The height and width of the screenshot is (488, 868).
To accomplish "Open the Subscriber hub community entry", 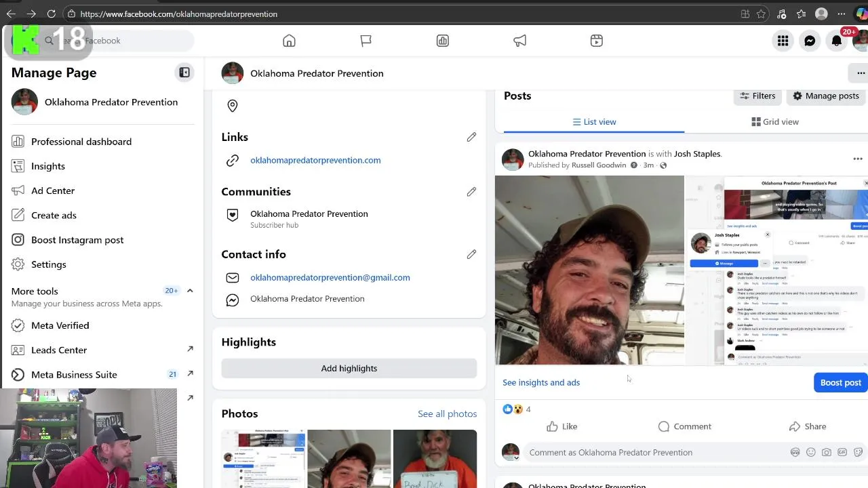I will point(309,218).
